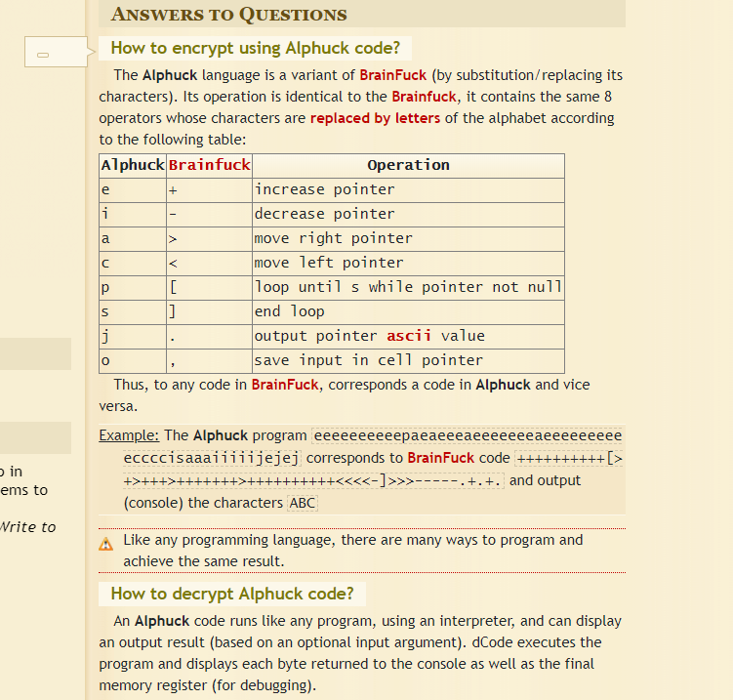The height and width of the screenshot is (700, 733).
Task: Click the bold 'Alphuck' in the decrypt paragraph
Action: click(x=162, y=621)
